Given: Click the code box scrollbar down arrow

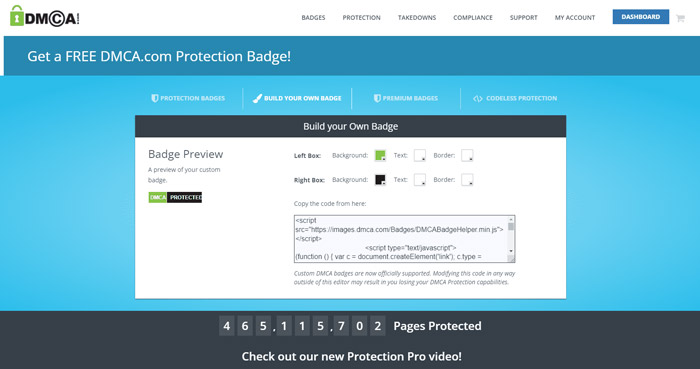Looking at the screenshot, I should 511,251.
